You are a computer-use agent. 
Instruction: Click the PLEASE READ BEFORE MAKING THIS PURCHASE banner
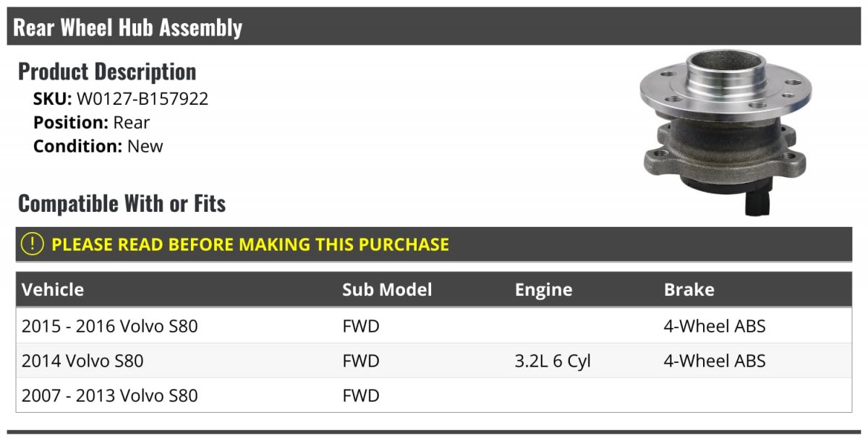(x=434, y=244)
